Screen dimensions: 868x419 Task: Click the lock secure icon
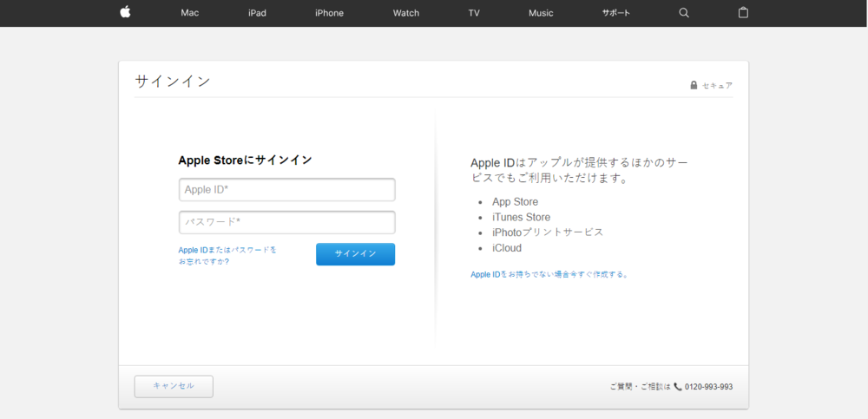(x=694, y=85)
